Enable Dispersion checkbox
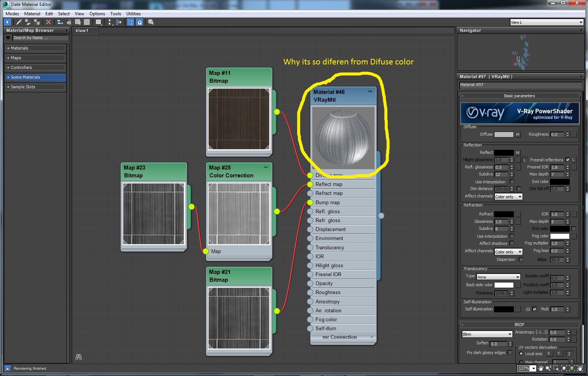The image size is (588, 376). 521,260
